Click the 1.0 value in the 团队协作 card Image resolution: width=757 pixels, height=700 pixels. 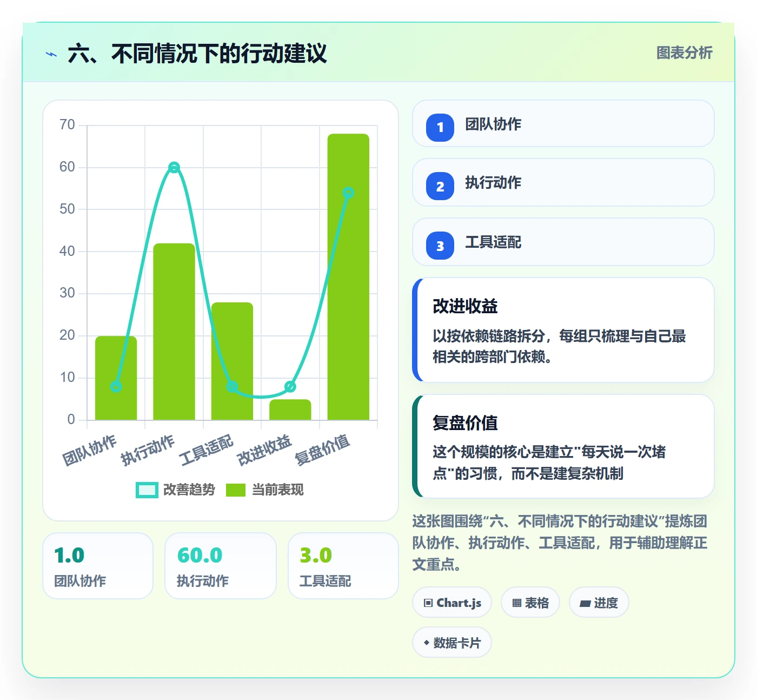pos(69,556)
